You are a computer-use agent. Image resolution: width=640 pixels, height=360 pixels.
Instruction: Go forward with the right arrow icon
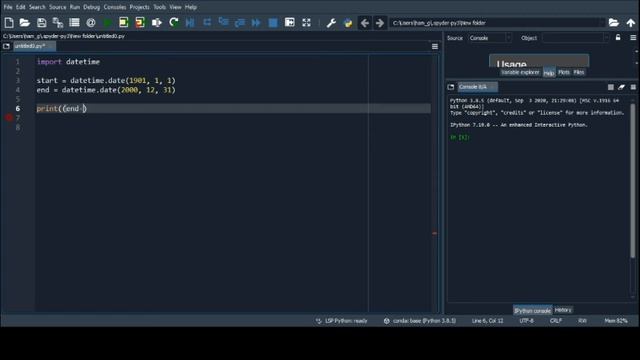[380, 23]
